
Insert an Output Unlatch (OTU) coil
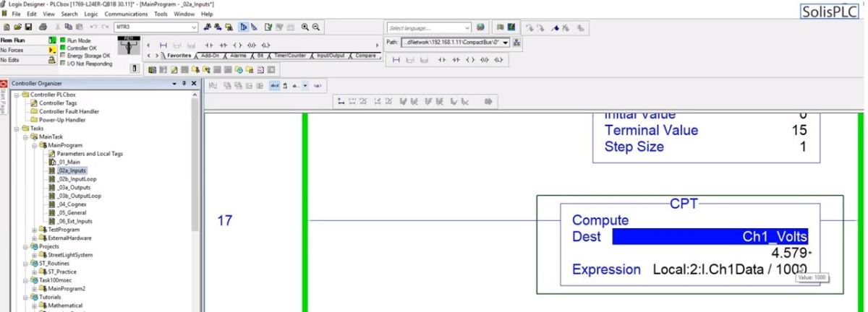click(x=252, y=45)
